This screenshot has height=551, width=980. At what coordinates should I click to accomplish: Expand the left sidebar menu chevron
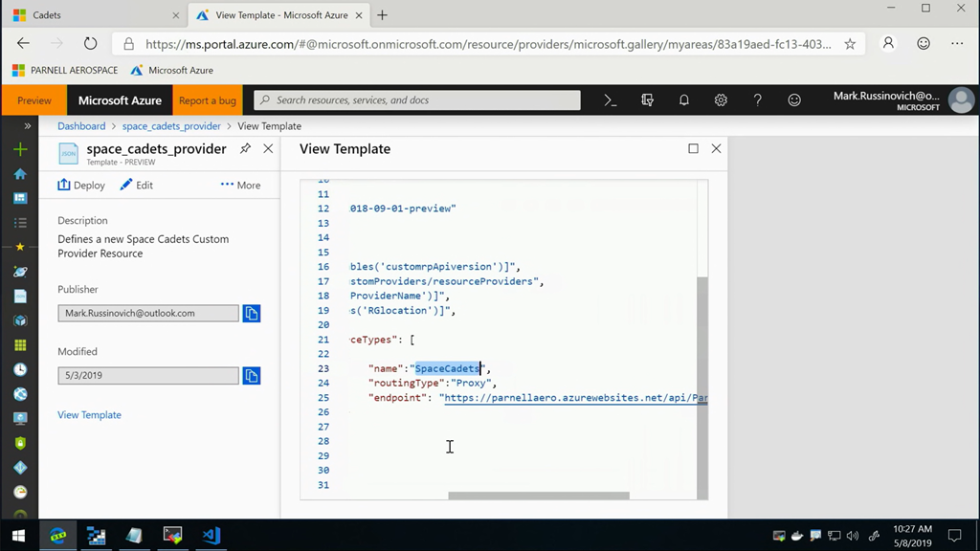(x=28, y=126)
